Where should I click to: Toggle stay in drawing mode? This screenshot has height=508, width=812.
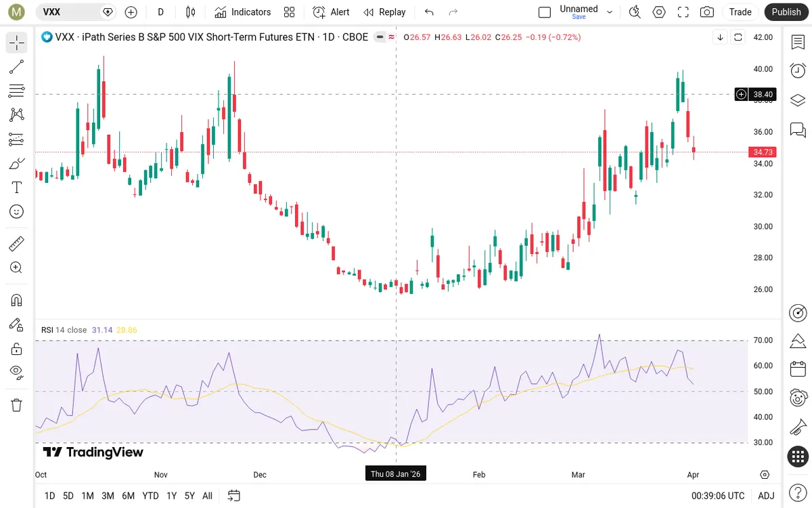click(x=17, y=324)
